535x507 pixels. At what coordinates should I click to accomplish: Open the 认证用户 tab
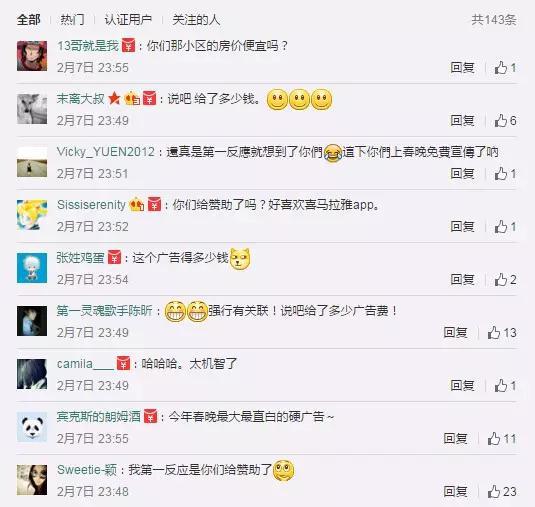click(x=128, y=20)
